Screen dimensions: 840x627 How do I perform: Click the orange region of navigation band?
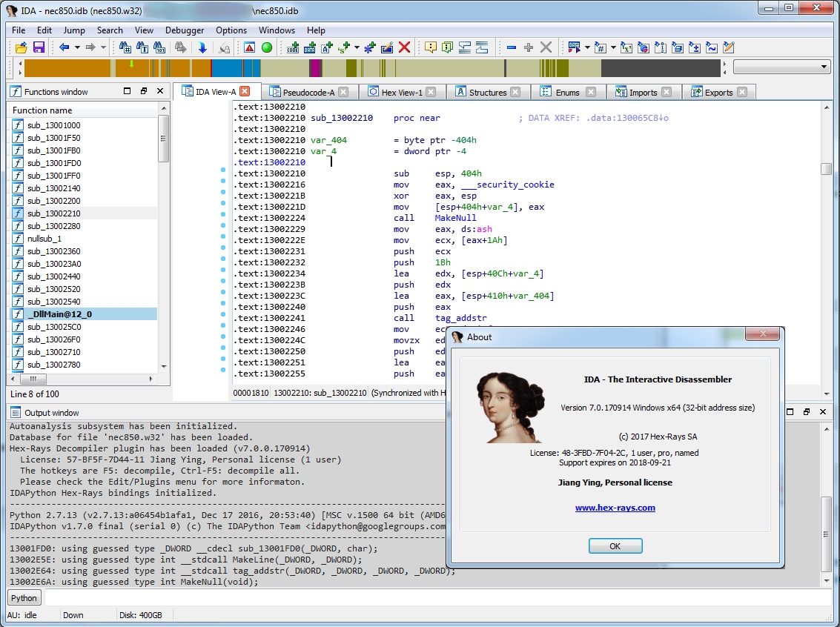67,68
